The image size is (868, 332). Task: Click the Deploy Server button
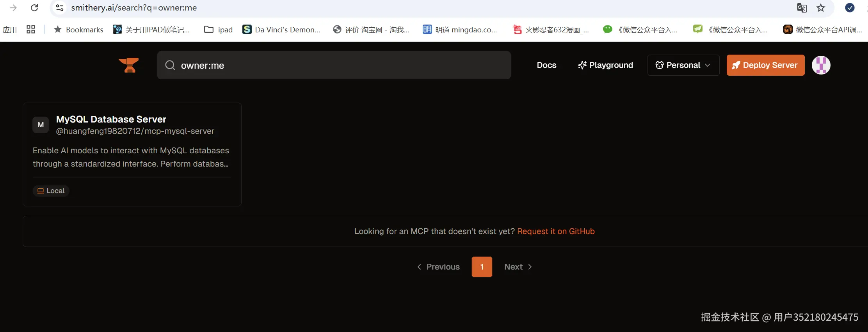pyautogui.click(x=765, y=65)
